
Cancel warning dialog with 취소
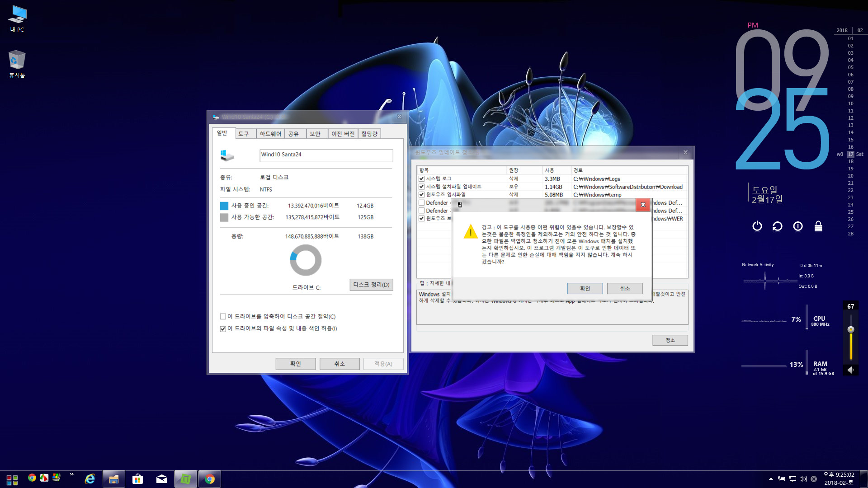pyautogui.click(x=625, y=288)
